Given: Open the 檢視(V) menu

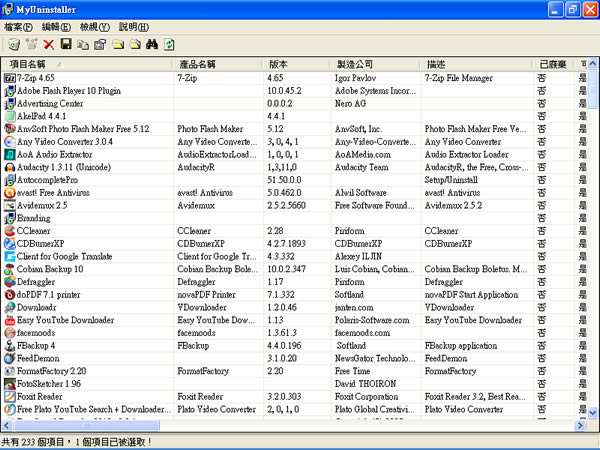Looking at the screenshot, I should (x=95, y=27).
